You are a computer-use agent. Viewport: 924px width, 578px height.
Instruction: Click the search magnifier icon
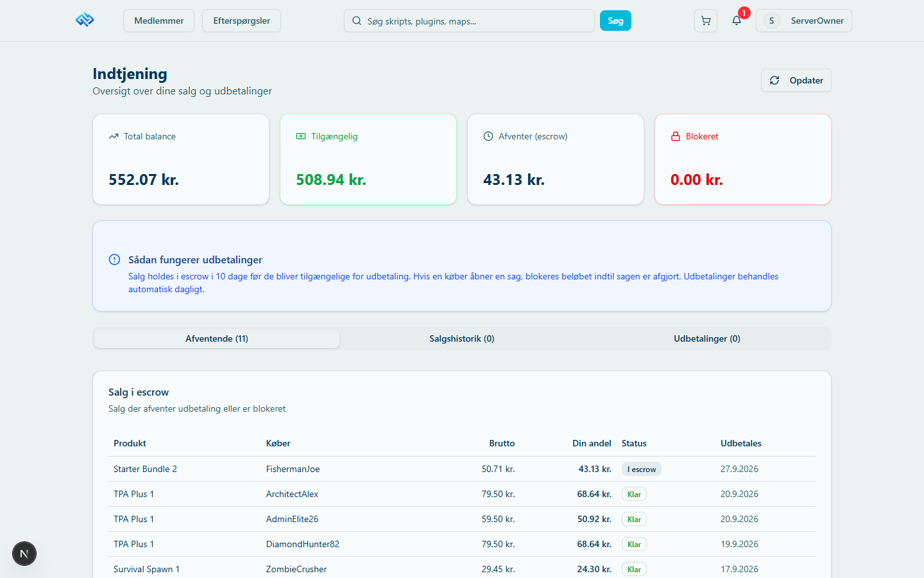(x=357, y=21)
